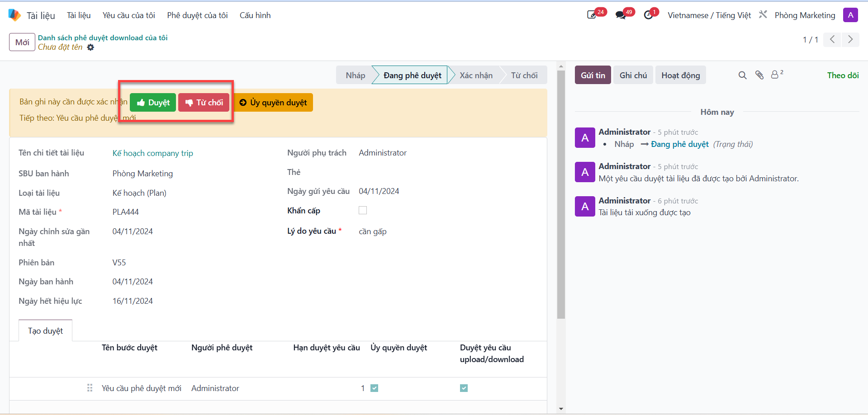Open activities notification icon with 24 badge

592,15
